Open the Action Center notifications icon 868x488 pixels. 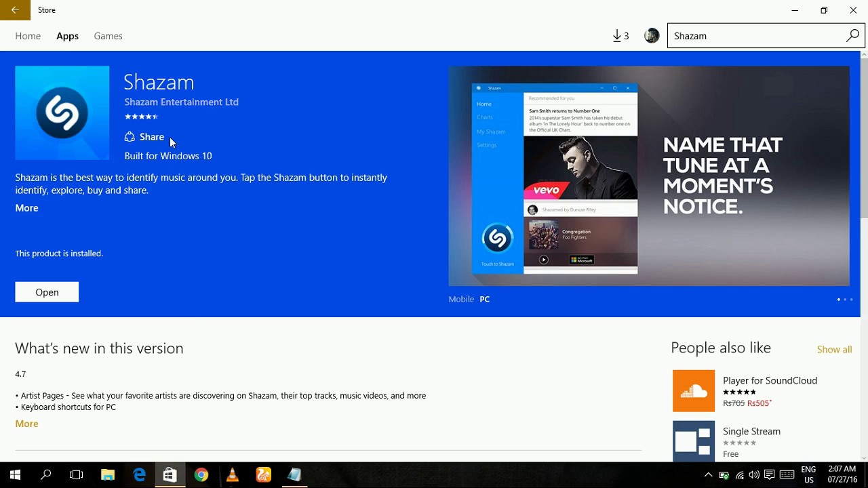pos(770,475)
